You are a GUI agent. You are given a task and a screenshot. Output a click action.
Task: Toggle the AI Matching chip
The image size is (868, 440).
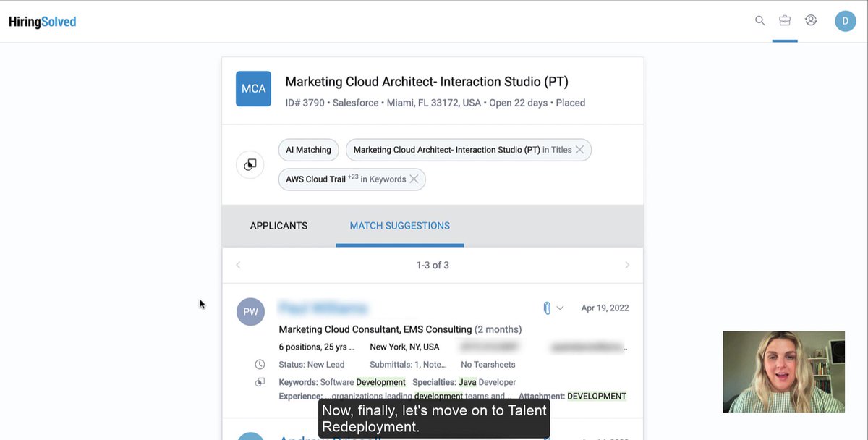click(308, 150)
